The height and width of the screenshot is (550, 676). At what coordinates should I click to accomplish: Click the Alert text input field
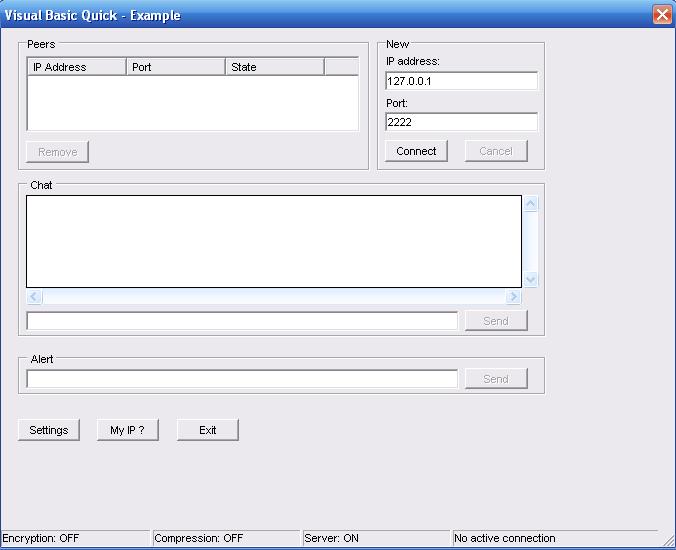241,379
